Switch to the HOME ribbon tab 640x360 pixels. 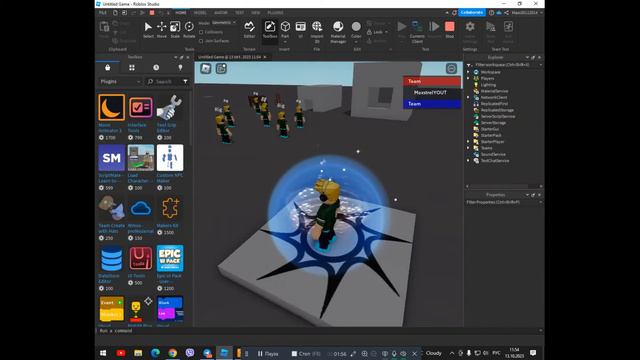[181, 13]
